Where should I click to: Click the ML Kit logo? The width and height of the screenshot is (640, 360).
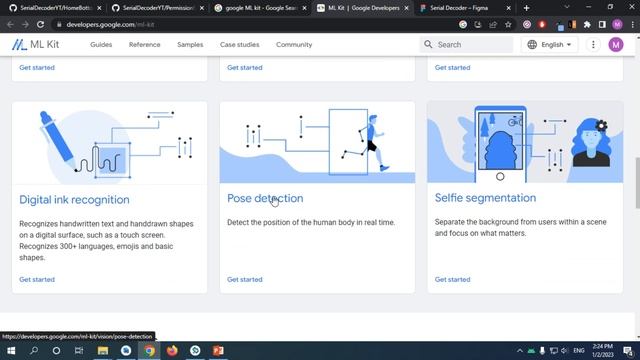pyautogui.click(x=36, y=44)
